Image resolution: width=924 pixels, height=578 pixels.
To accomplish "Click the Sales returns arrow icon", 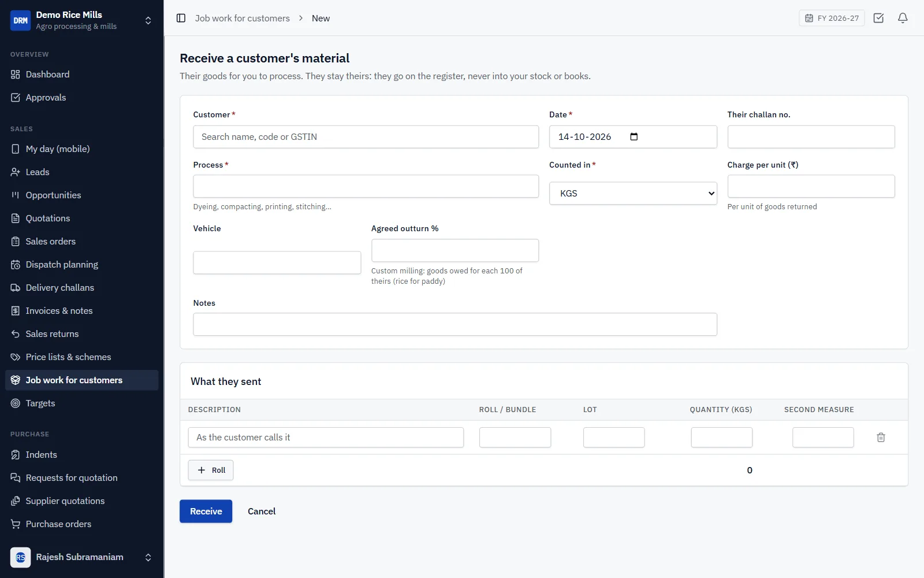I will [16, 334].
